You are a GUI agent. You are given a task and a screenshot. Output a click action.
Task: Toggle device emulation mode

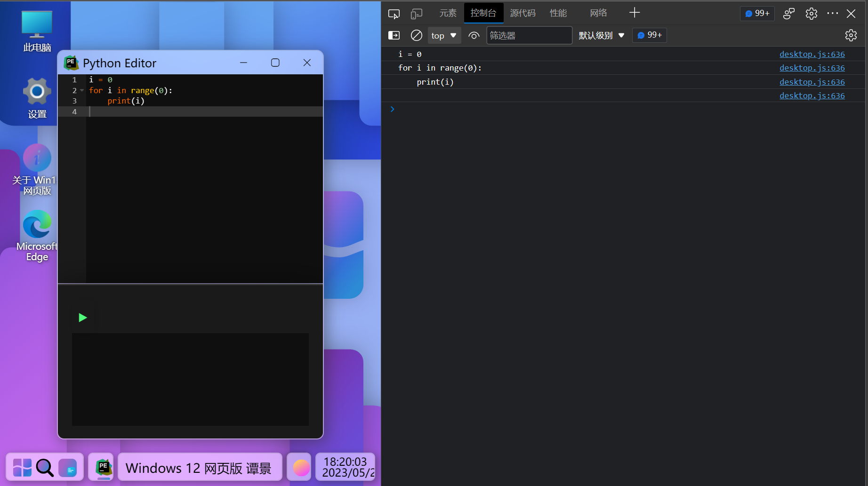(x=416, y=14)
